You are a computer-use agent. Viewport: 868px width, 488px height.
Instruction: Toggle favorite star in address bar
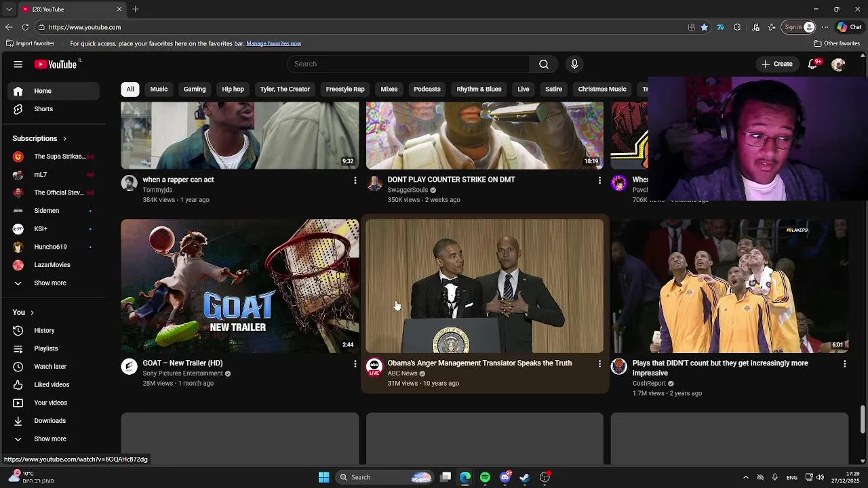[705, 27]
